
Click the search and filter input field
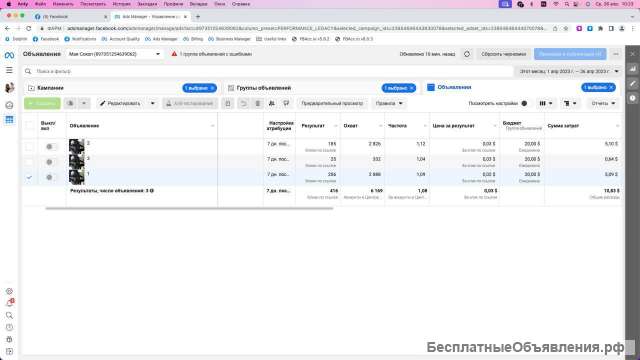(x=268, y=71)
